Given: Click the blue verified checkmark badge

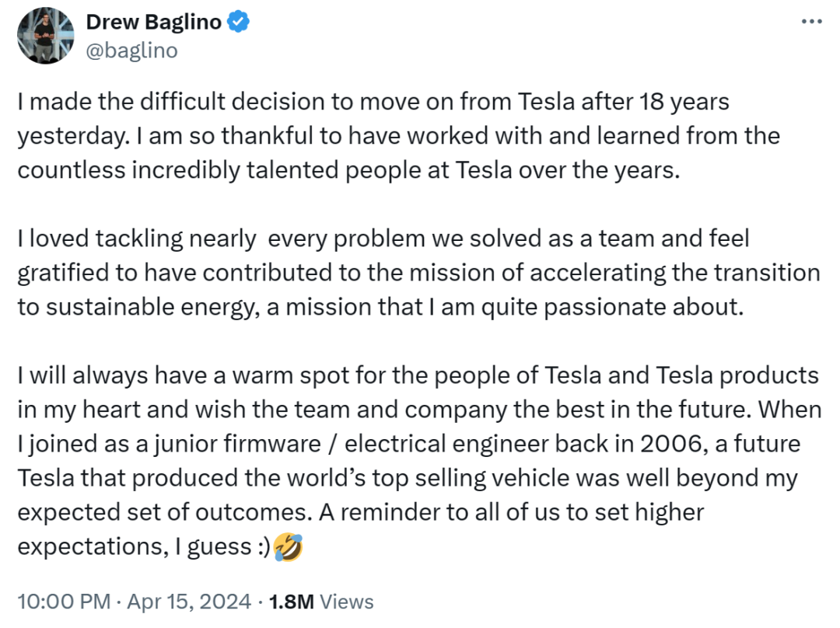Looking at the screenshot, I should coord(238,22).
